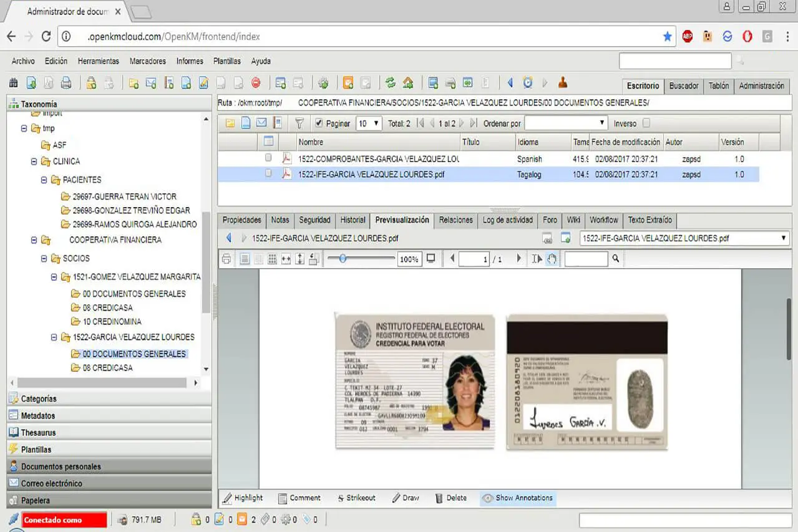Click the print icon in the preview toolbar
This screenshot has width=798, height=532.
tap(226, 258)
